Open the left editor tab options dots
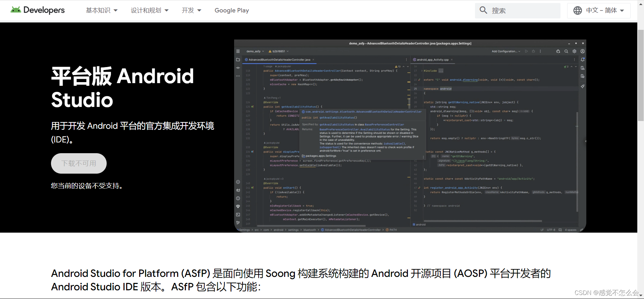This screenshot has height=299, width=644. point(407,60)
